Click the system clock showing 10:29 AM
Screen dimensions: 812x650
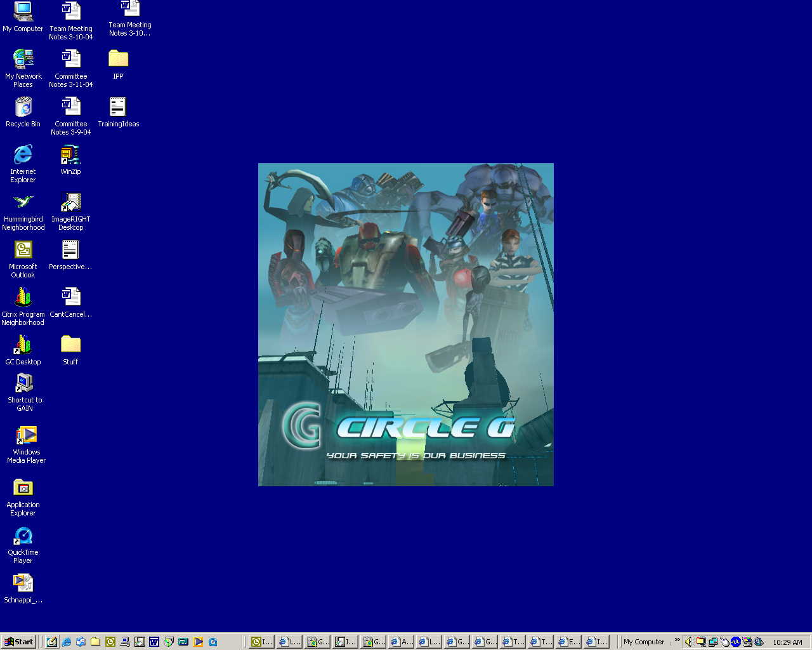click(x=787, y=642)
